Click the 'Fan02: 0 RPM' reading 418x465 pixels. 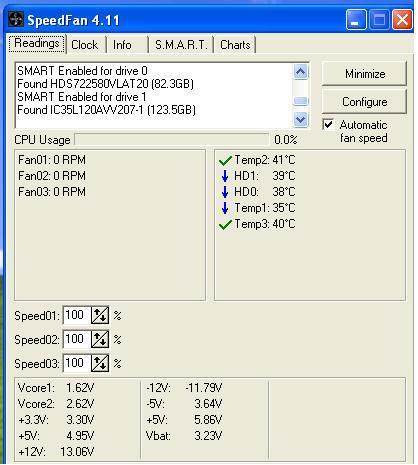pyautogui.click(x=52, y=176)
